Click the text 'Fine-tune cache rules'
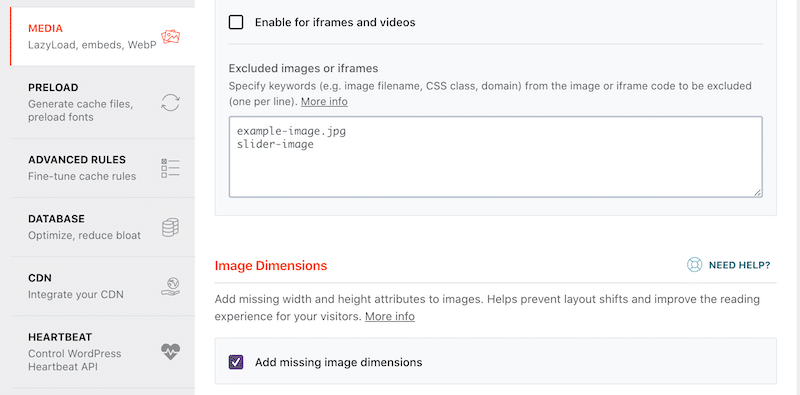800x395 pixels. pos(82,177)
